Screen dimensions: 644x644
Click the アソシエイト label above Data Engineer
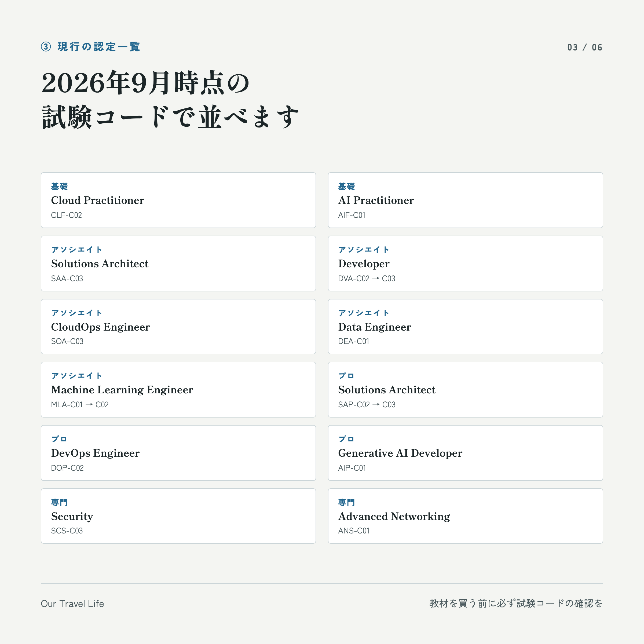364,313
